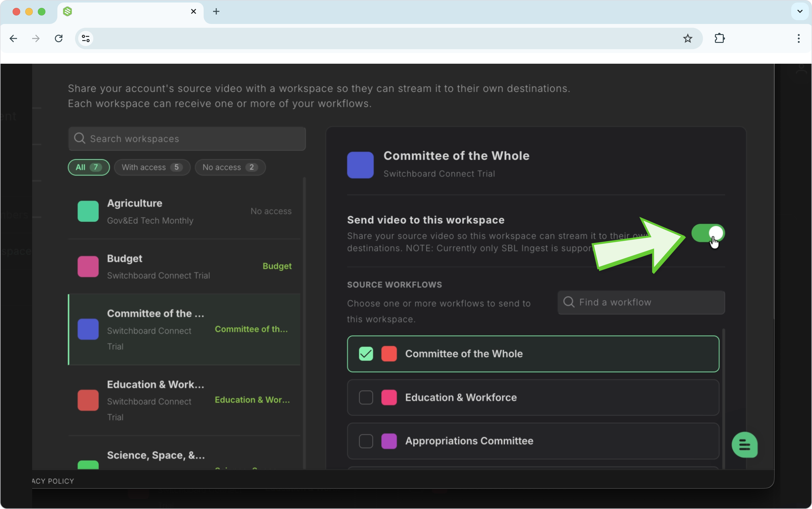
Task: Click the green Committee of th... workflow label
Action: 251,329
